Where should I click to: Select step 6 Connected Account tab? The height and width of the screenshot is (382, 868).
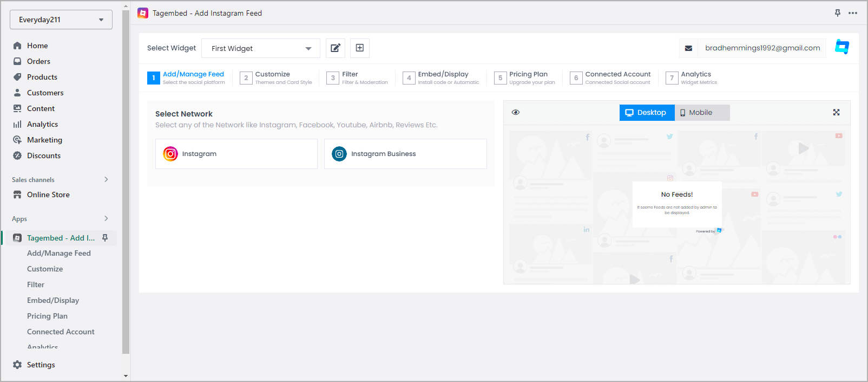[610, 78]
